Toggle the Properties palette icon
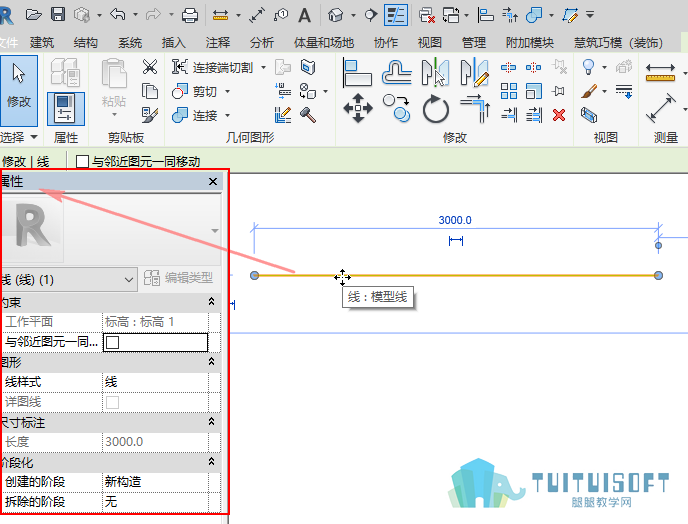The width and height of the screenshot is (688, 524). coord(65,108)
